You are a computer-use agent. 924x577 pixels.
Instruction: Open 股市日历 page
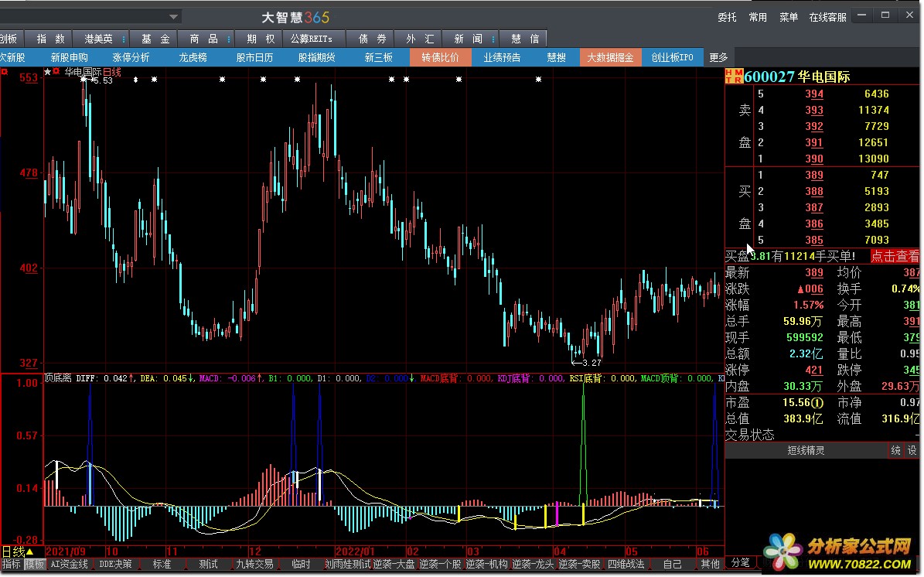254,57
